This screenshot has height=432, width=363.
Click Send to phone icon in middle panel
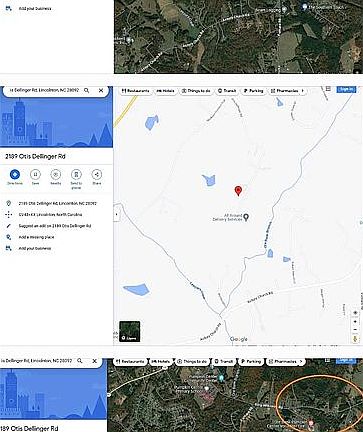point(76,174)
